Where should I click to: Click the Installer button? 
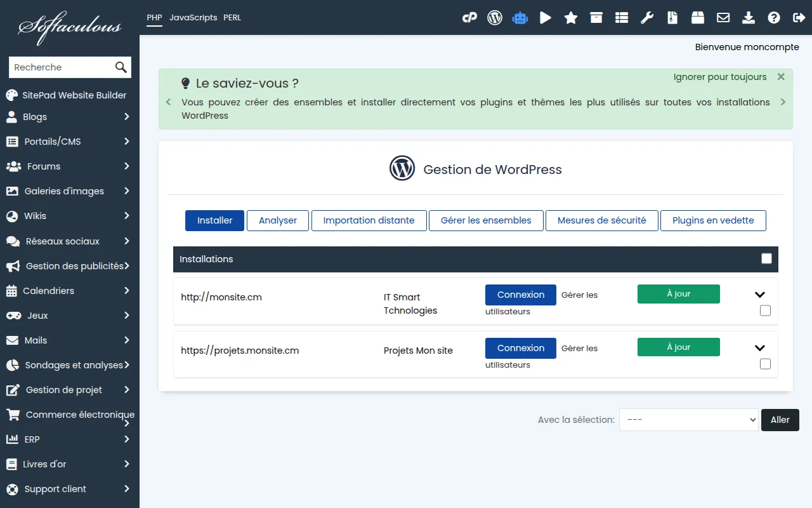[215, 220]
